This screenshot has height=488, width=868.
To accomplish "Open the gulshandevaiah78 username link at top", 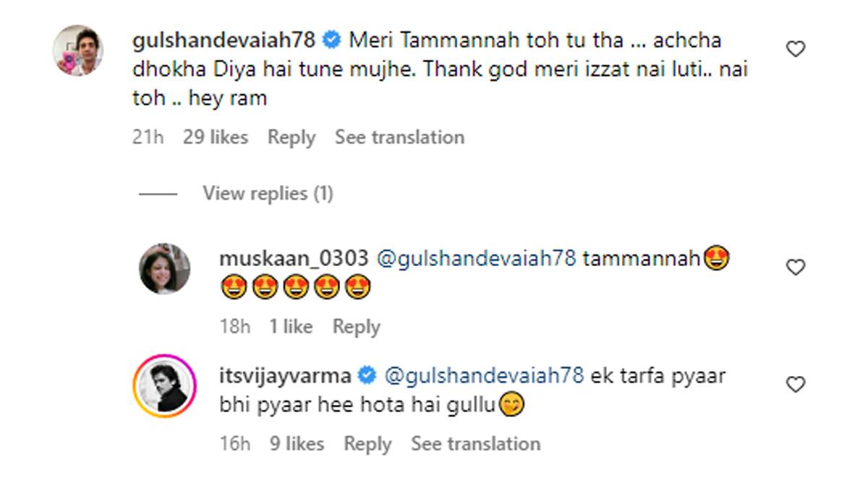I will click(224, 40).
